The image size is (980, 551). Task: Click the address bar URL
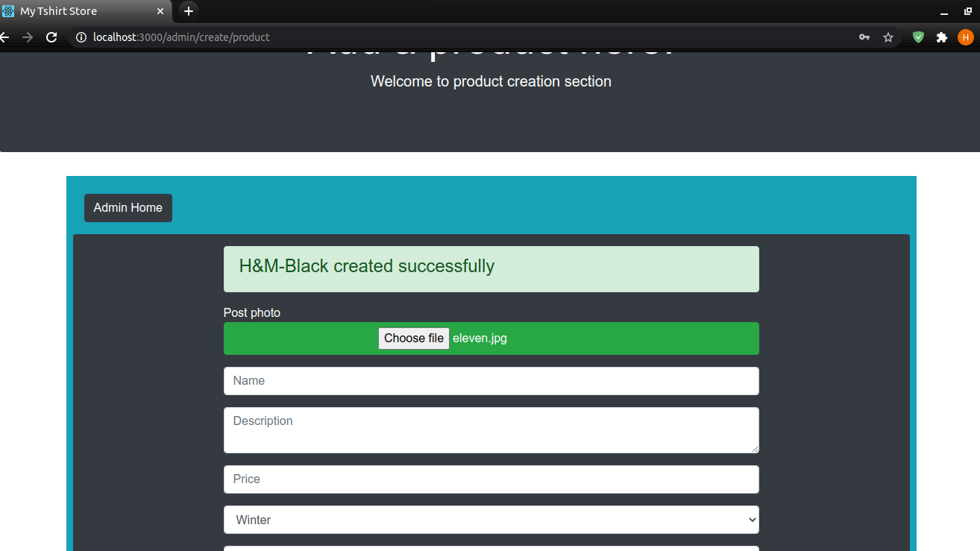181,37
